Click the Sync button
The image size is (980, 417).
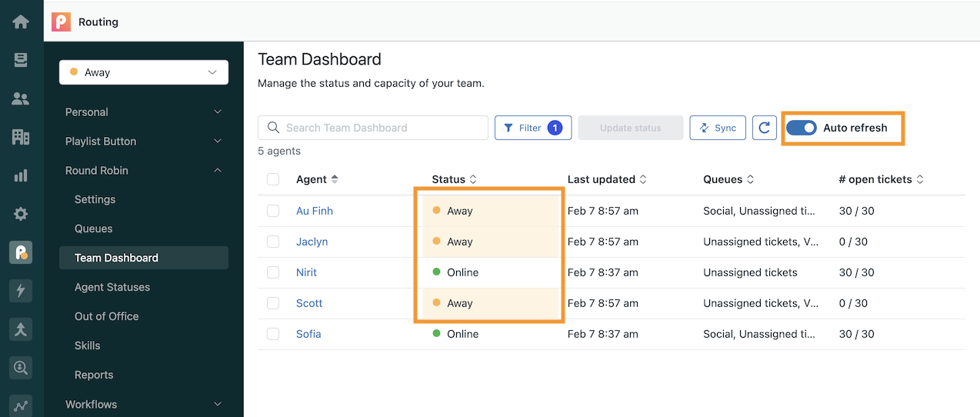718,128
